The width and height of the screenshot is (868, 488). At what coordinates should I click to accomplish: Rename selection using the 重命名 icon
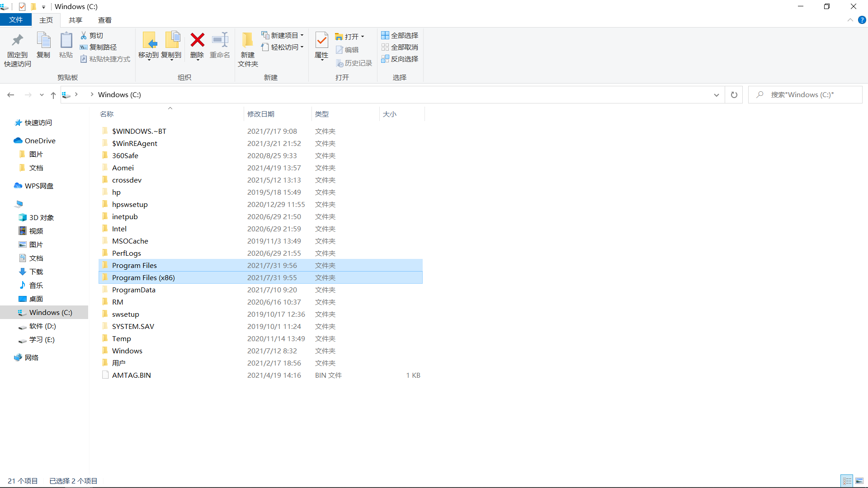[220, 45]
